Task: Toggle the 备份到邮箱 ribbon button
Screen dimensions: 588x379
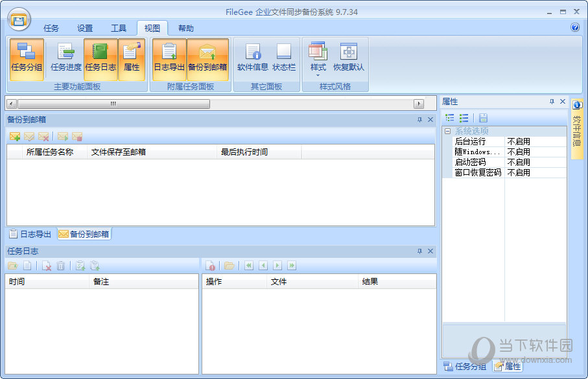Action: pos(207,59)
